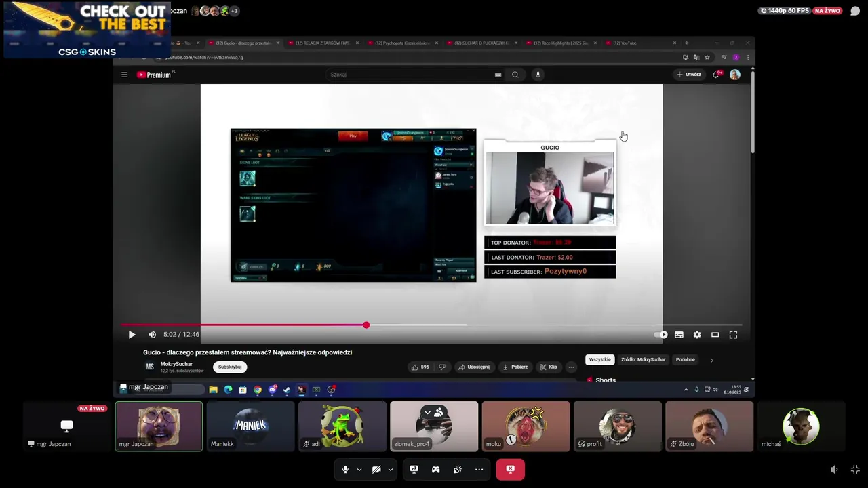Select the Podobne filter chip
868x488 pixels.
[x=685, y=359]
